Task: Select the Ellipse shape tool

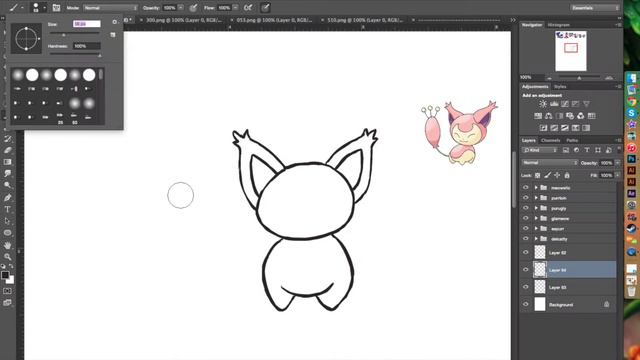Action: point(8,233)
